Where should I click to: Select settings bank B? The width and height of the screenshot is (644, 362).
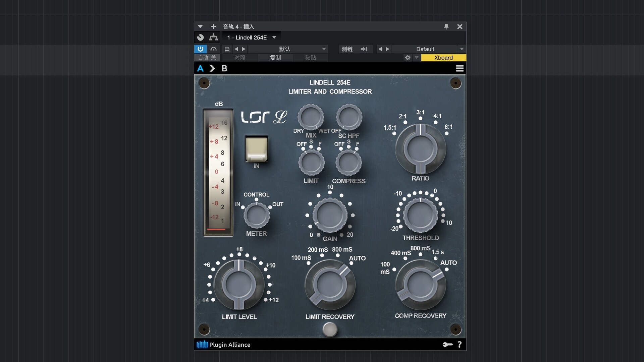pyautogui.click(x=224, y=68)
